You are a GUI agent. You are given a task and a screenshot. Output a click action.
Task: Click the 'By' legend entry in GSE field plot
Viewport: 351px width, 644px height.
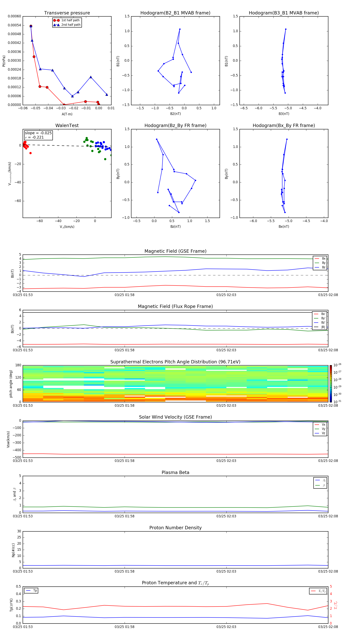tap(320, 263)
